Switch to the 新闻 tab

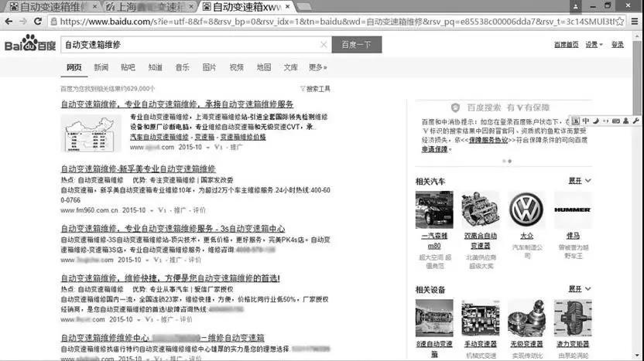(x=101, y=67)
